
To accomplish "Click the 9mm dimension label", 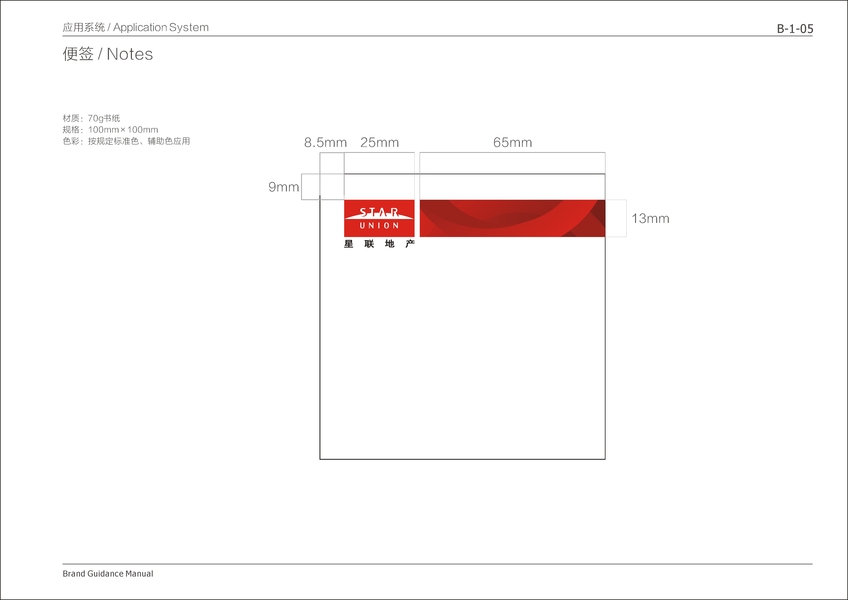I will pos(283,187).
